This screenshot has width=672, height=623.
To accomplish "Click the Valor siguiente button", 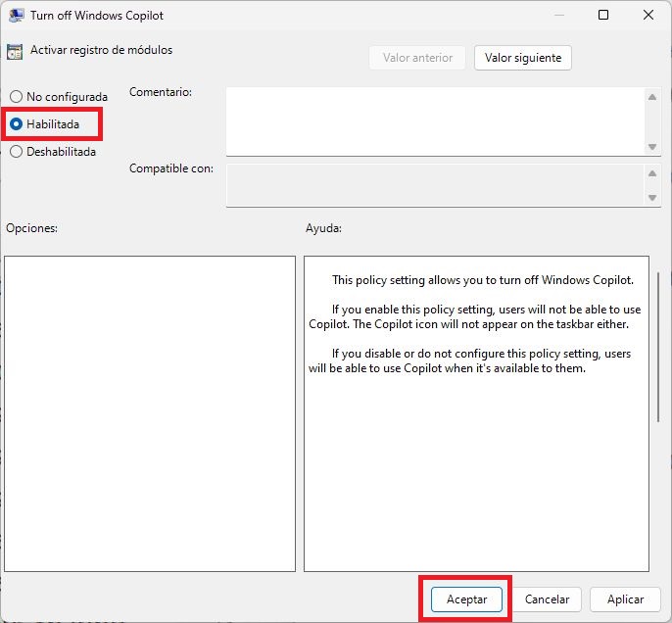I will (522, 58).
